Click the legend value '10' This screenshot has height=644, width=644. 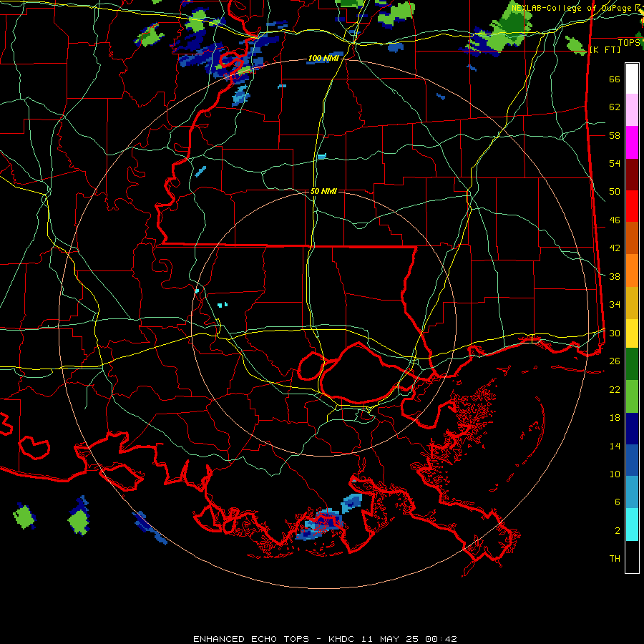tap(615, 474)
